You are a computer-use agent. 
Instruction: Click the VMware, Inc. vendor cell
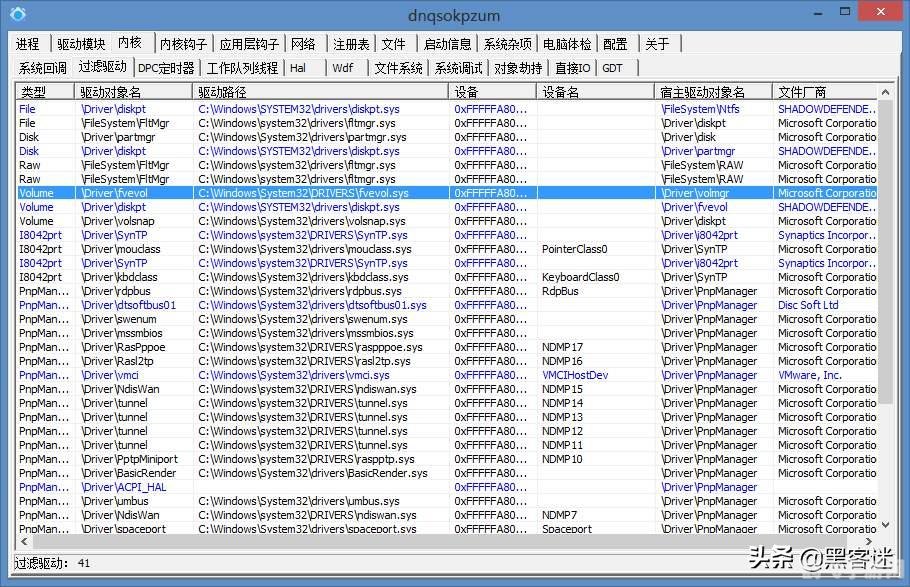(x=810, y=375)
